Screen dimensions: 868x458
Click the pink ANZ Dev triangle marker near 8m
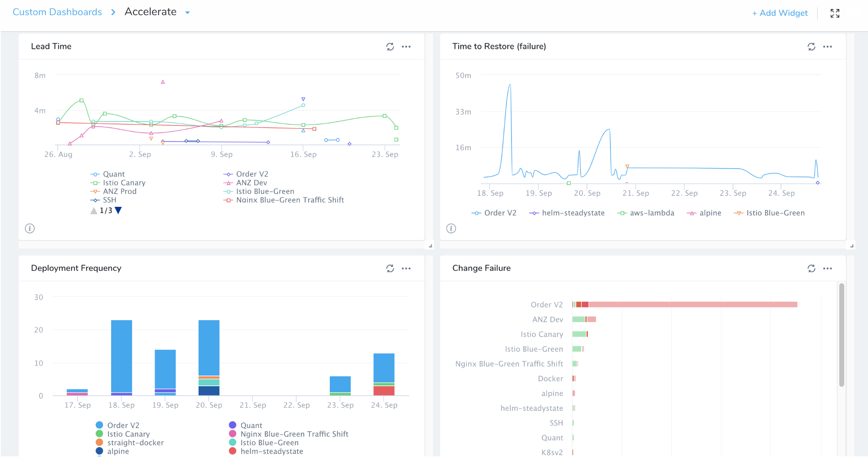(x=163, y=82)
